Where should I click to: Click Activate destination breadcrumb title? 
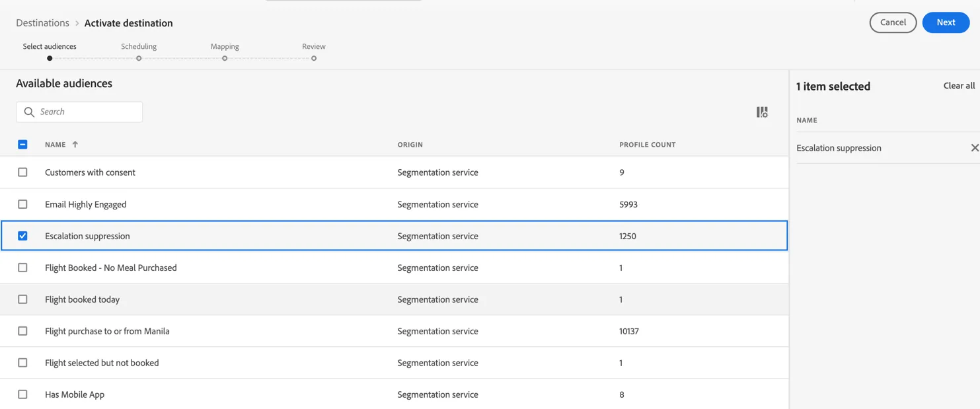128,23
